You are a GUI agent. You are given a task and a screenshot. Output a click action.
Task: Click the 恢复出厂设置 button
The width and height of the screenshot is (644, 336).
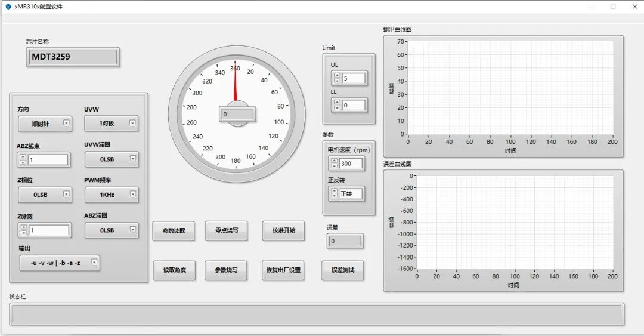coord(283,270)
